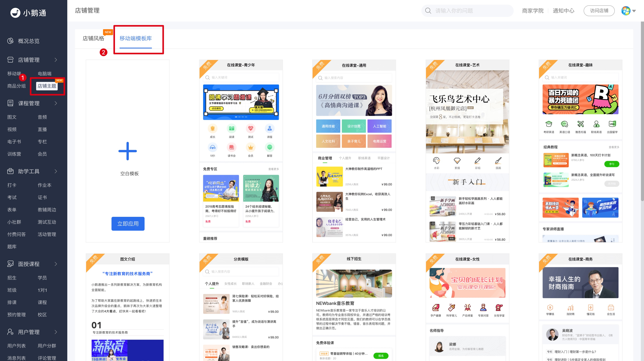The height and width of the screenshot is (361, 644).
Task: Expand the 面授课程 chevron
Action: point(56,264)
